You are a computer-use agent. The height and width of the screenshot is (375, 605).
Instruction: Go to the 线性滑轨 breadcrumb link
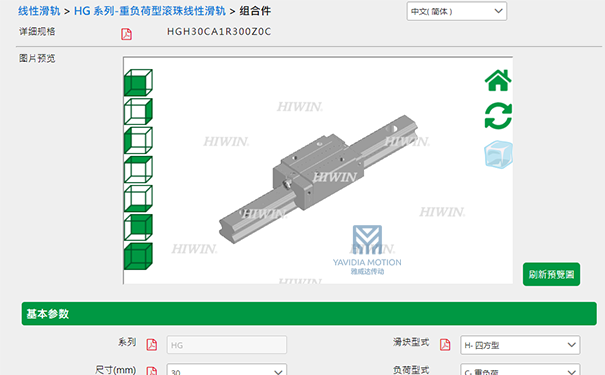pos(39,11)
